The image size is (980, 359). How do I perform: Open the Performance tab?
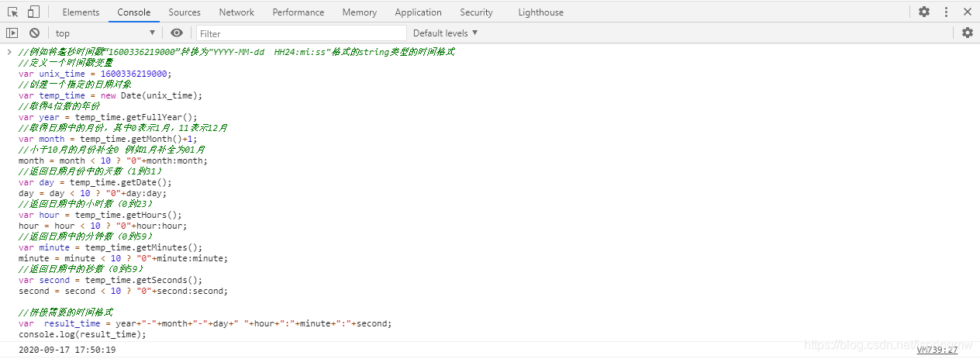click(x=298, y=12)
